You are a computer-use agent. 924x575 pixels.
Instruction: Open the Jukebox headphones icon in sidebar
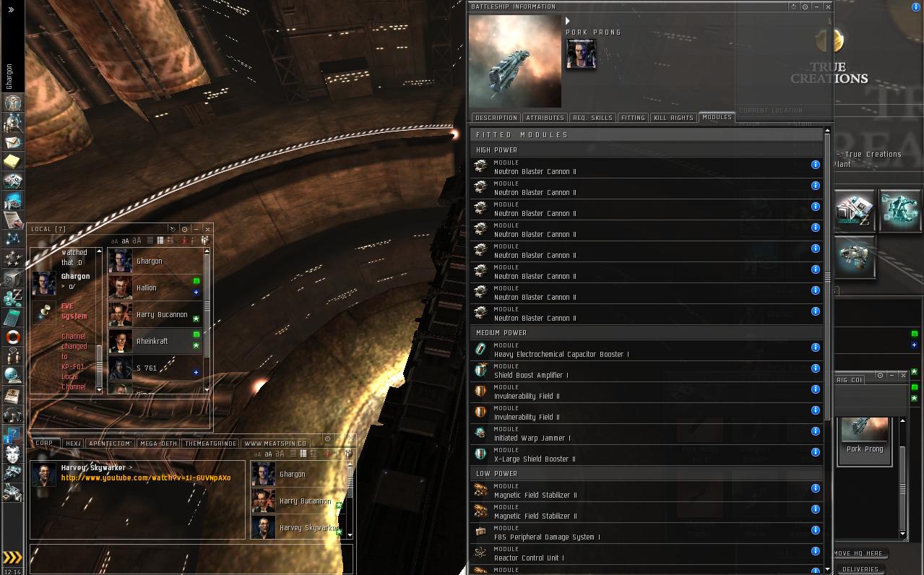(x=12, y=415)
